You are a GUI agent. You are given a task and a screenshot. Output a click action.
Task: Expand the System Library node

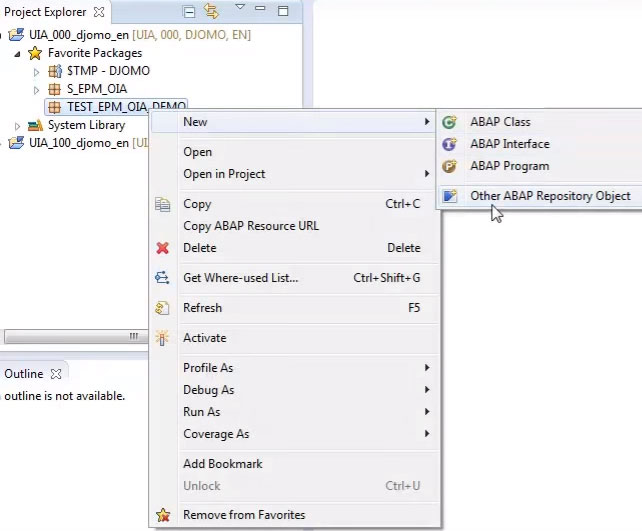[18, 126]
